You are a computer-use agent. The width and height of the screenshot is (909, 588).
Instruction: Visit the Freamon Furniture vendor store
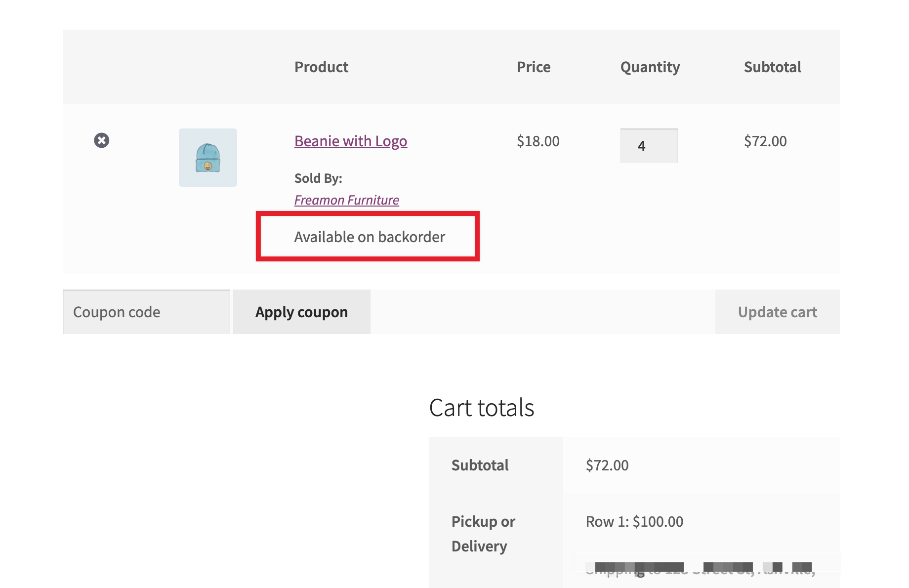point(346,200)
